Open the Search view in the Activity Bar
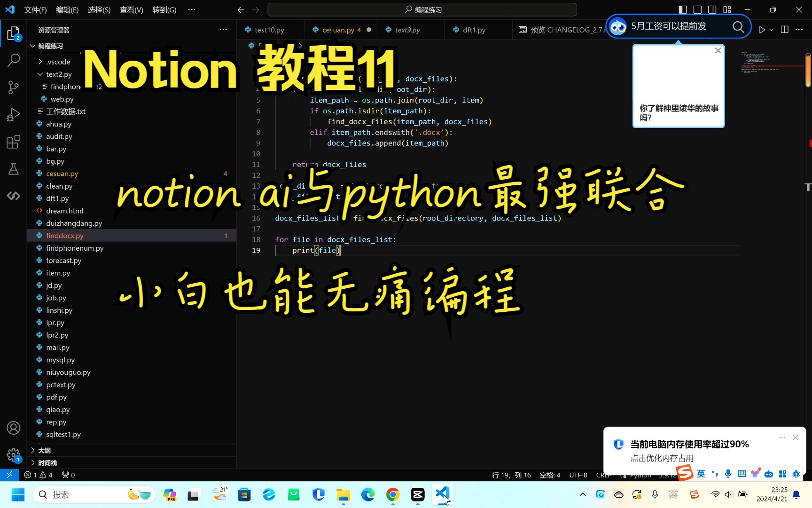 click(x=13, y=60)
